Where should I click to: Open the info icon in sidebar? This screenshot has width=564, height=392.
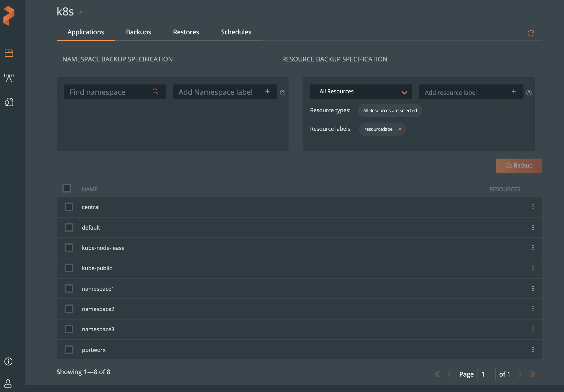[9, 361]
